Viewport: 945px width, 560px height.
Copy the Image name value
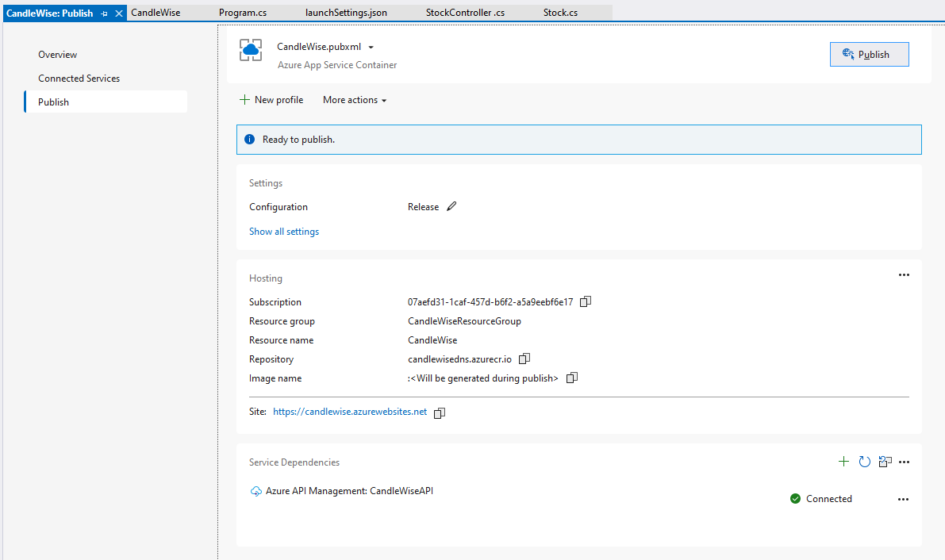(571, 378)
